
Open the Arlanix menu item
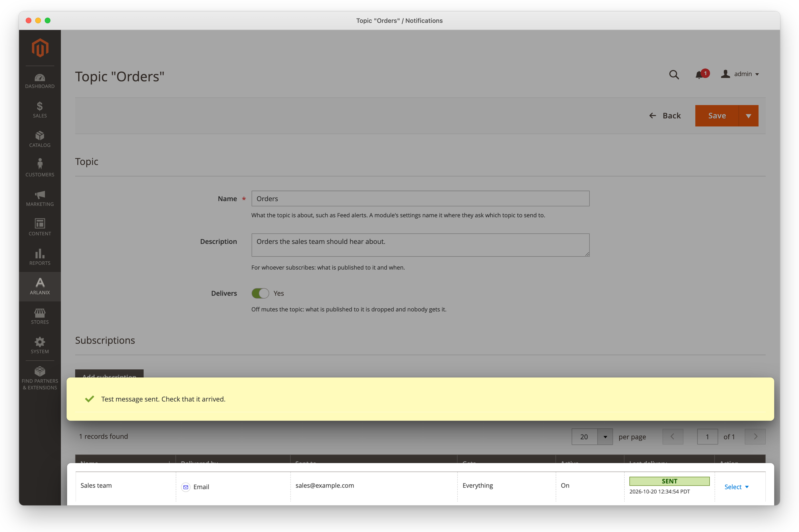coord(40,287)
